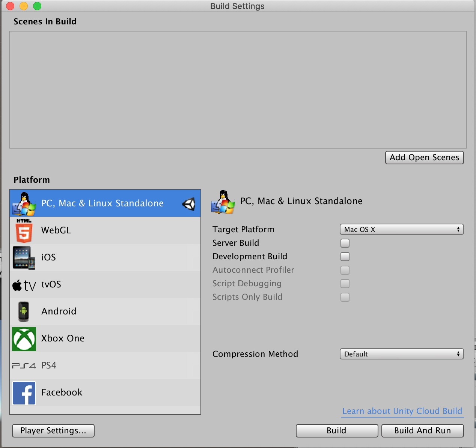Open Learn about Unity Cloud Build link

[402, 411]
